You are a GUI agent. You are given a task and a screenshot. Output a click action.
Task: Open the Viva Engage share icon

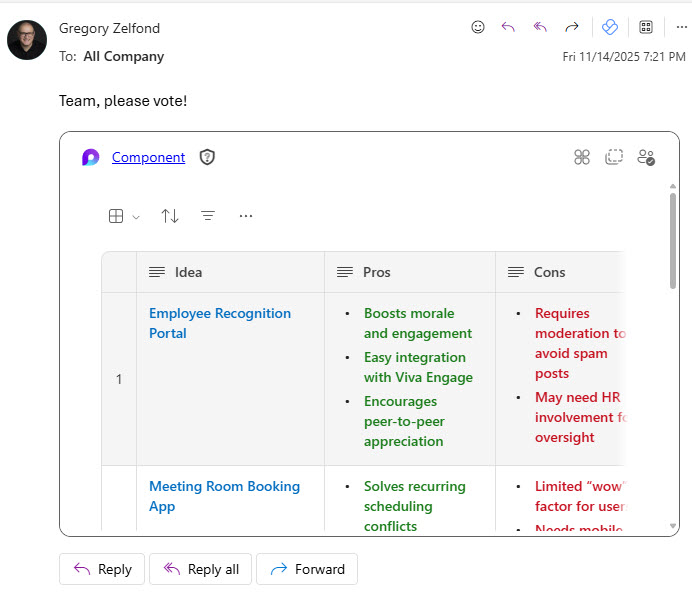pyautogui.click(x=610, y=27)
